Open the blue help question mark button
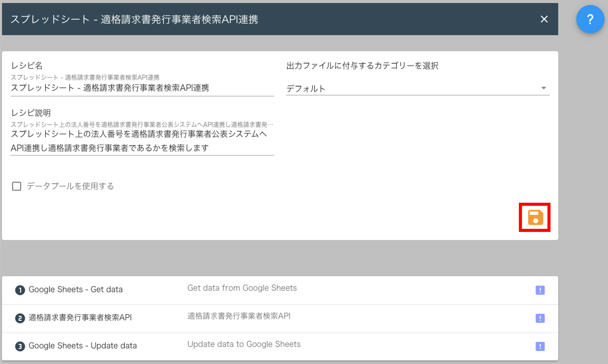Viewport: 608px width, 364px height. tap(590, 19)
